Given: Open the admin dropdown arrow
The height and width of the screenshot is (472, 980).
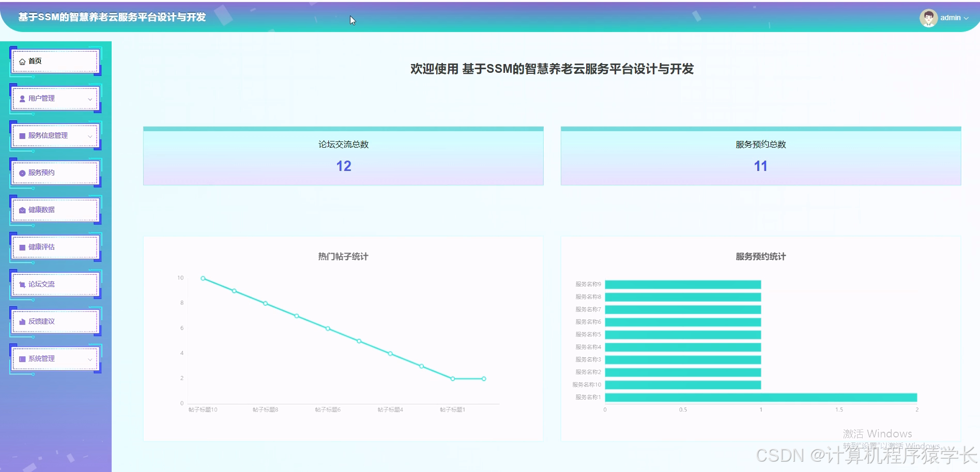Looking at the screenshot, I should point(966,18).
